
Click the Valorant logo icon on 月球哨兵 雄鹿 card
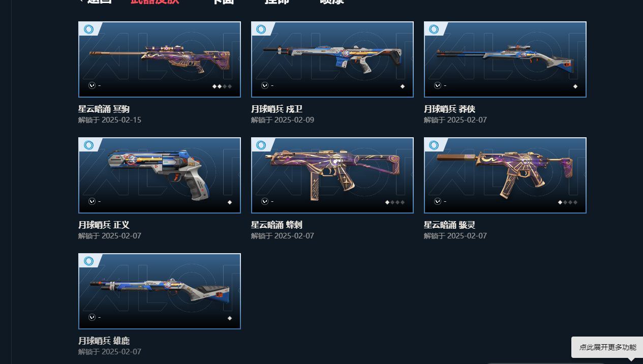pos(92,317)
